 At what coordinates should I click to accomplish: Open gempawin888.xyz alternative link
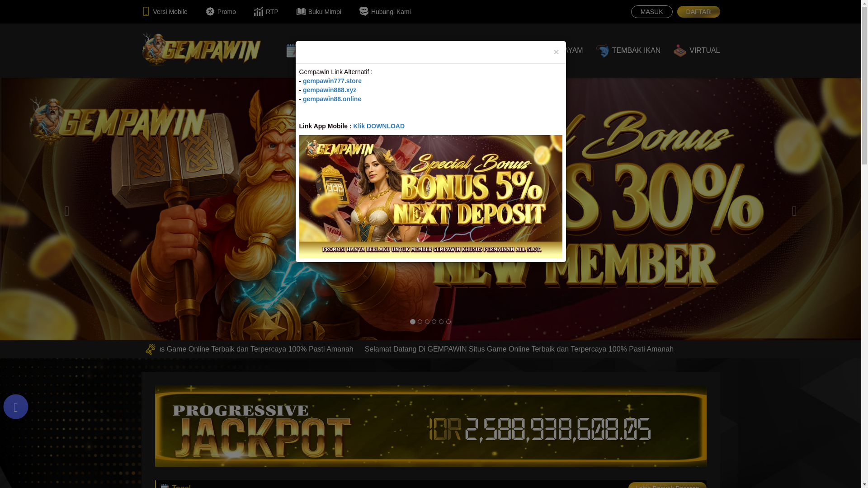coord(330,90)
